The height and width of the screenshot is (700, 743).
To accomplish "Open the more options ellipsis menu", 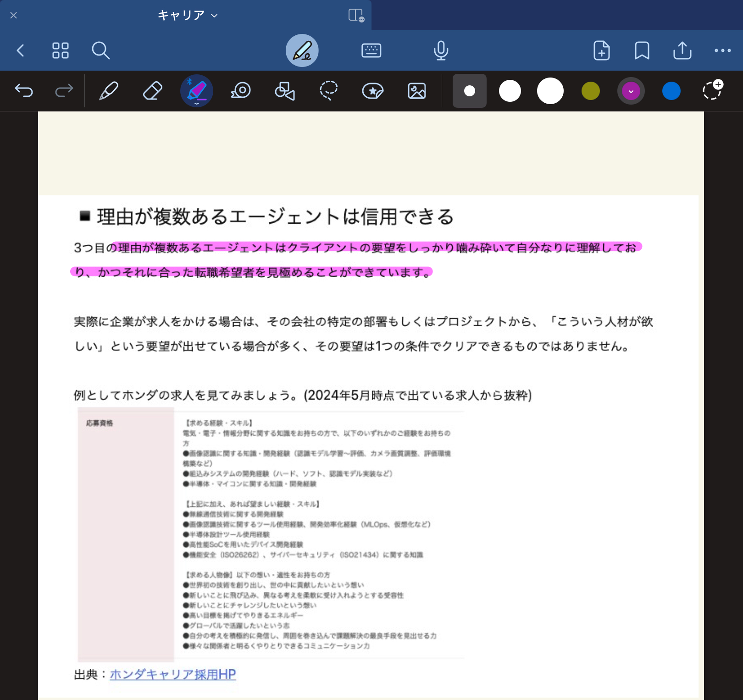I will [722, 50].
